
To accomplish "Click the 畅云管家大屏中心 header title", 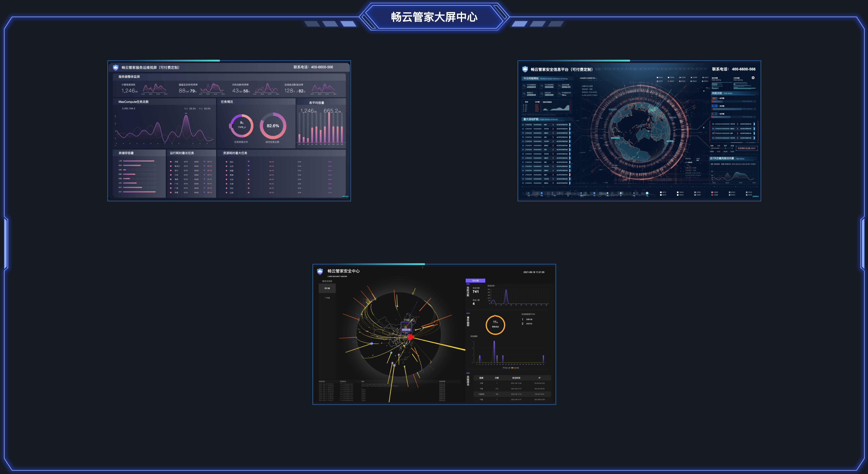I will point(434,17).
